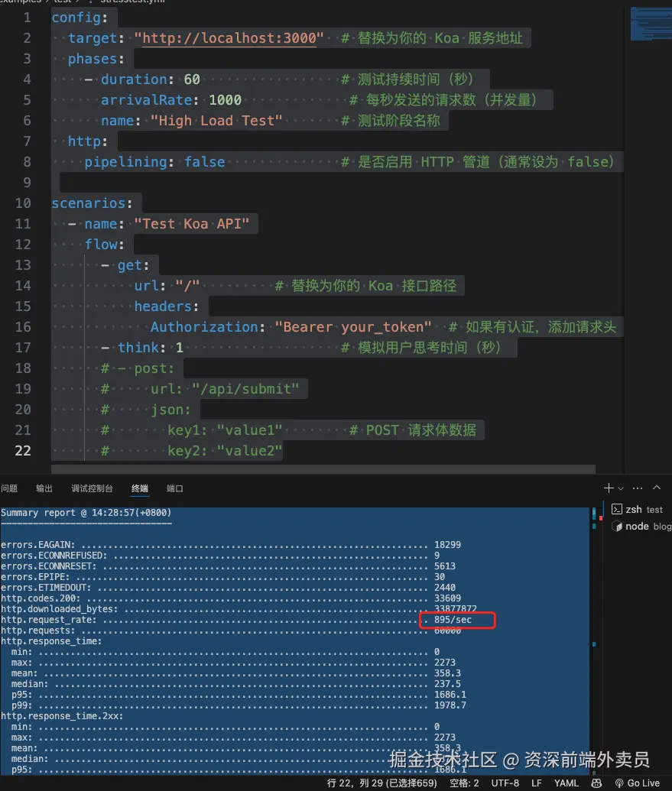Open the 调试控制台 debug console tab
The height and width of the screenshot is (791, 672).
[x=92, y=488]
